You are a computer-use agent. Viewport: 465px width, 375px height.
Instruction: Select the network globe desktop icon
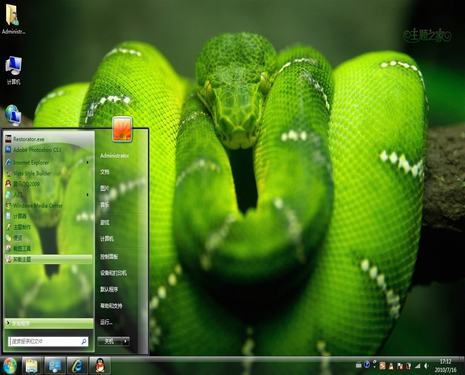pyautogui.click(x=13, y=115)
